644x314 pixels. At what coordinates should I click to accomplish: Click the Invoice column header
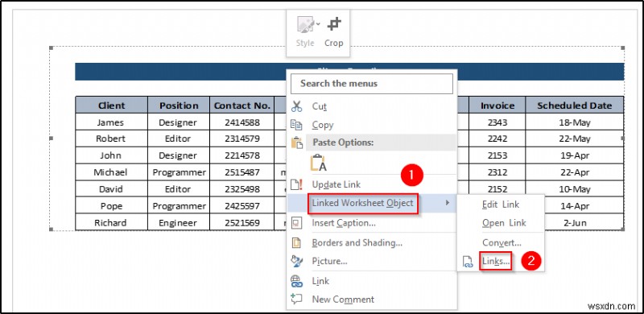pyautogui.click(x=497, y=105)
